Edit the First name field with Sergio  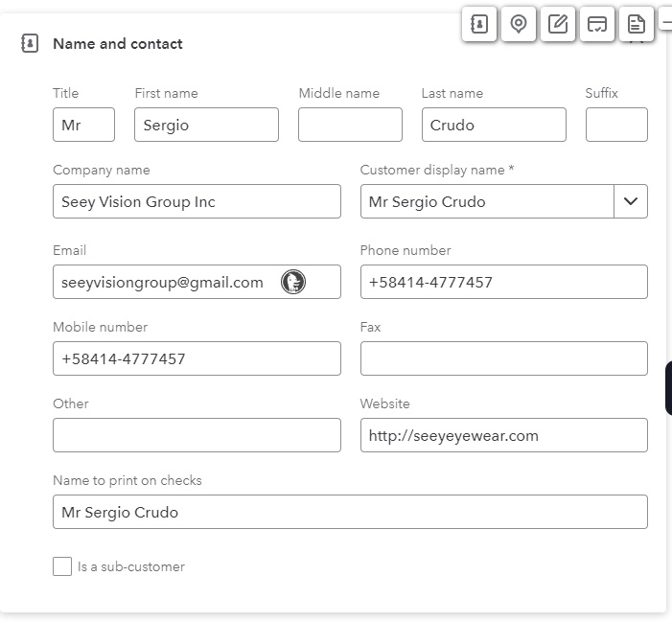[x=206, y=125]
